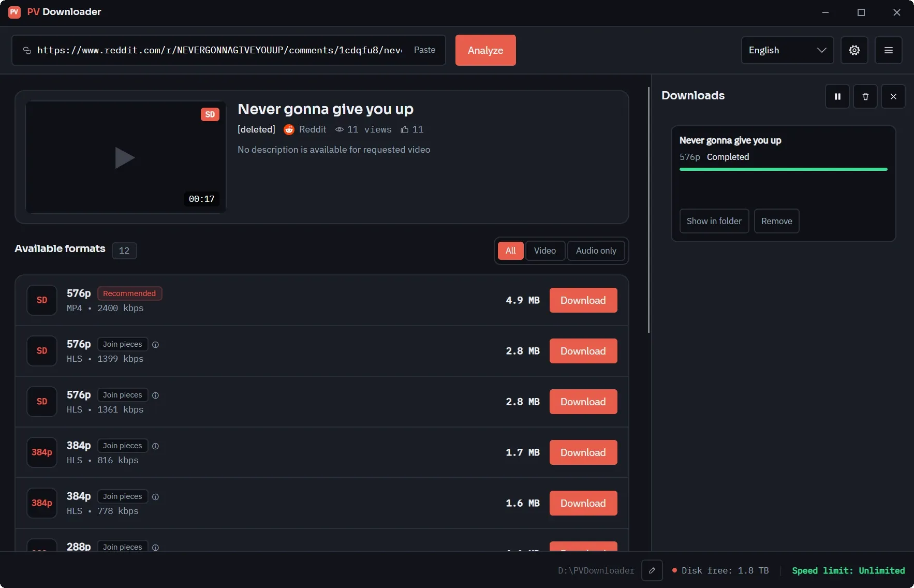Select the Video formats filter
The height and width of the screenshot is (588, 914).
point(545,251)
